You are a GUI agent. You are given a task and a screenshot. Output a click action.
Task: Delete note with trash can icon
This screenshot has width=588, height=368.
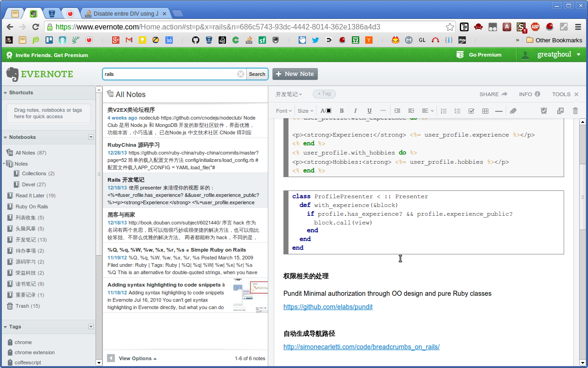pyautogui.click(x=575, y=111)
